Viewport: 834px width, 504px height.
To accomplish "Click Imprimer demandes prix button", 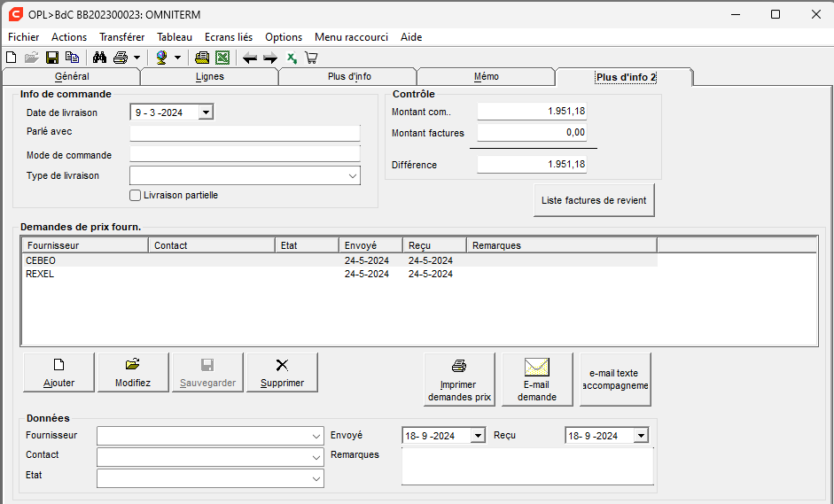I will [459, 379].
